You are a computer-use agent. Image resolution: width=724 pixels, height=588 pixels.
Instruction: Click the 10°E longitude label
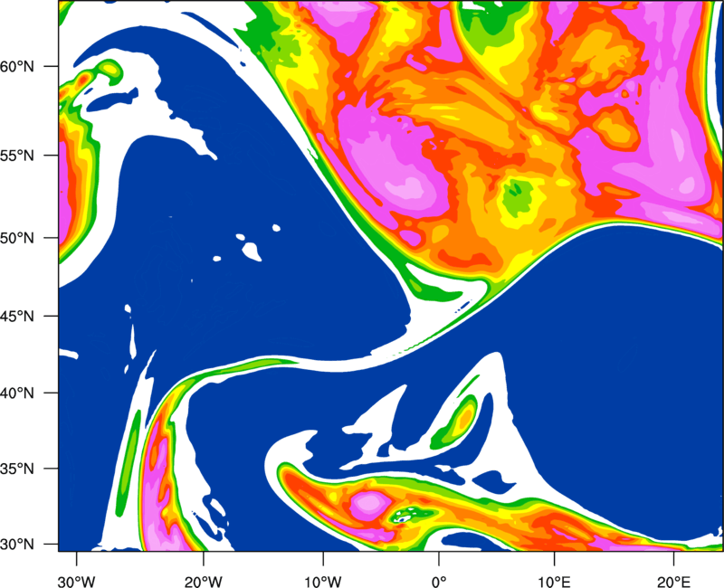(554, 582)
